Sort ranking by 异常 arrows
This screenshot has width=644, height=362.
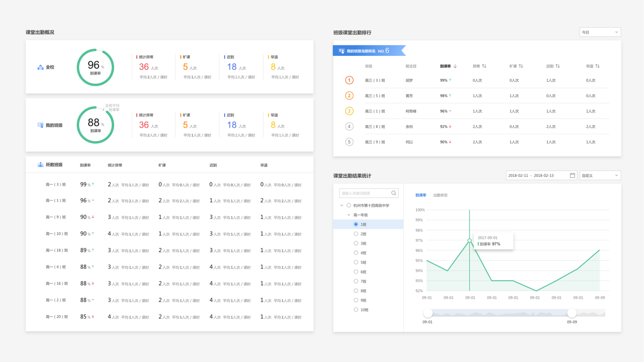tap(484, 66)
